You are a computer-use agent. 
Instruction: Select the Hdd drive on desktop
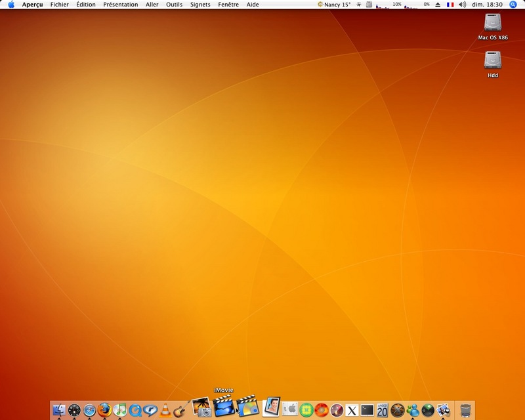pos(493,65)
